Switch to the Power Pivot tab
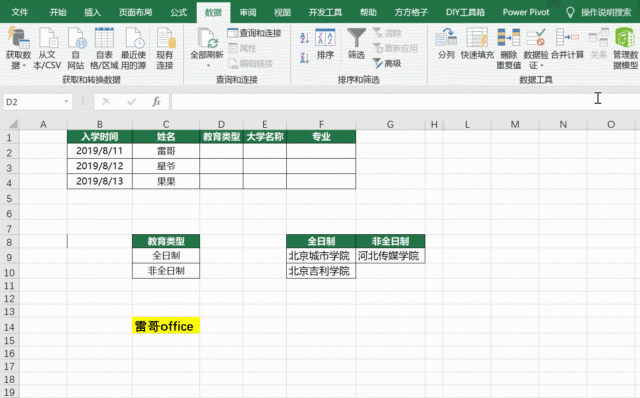The image size is (640, 398). pyautogui.click(x=526, y=12)
